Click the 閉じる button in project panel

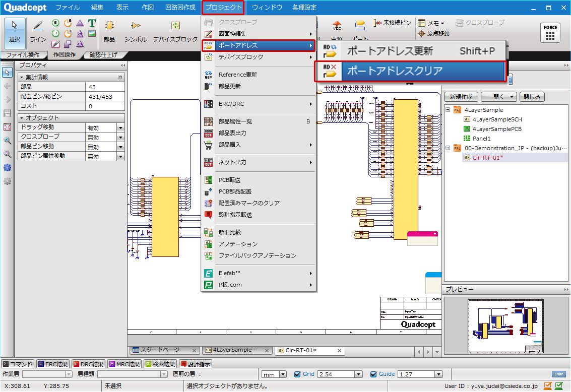[532, 96]
